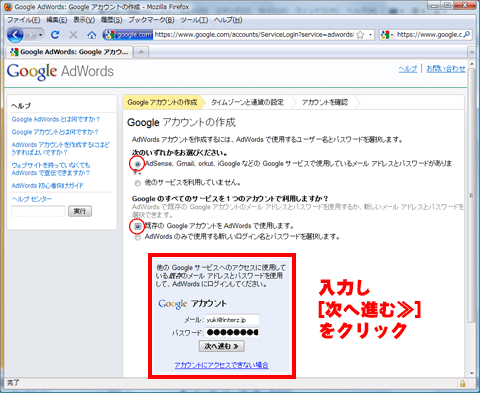Open a new tab with plus button
The width and height of the screenshot is (480, 393).
tap(141, 52)
